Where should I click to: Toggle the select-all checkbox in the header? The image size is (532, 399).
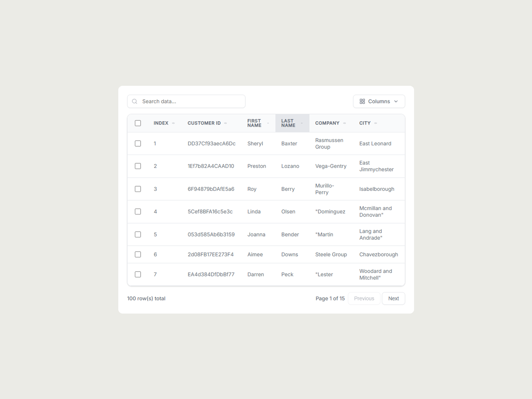click(x=138, y=123)
